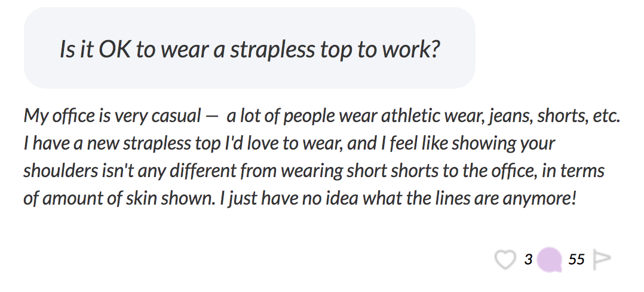
Task: Open comments via the purple speech bubble
Action: tap(550, 260)
